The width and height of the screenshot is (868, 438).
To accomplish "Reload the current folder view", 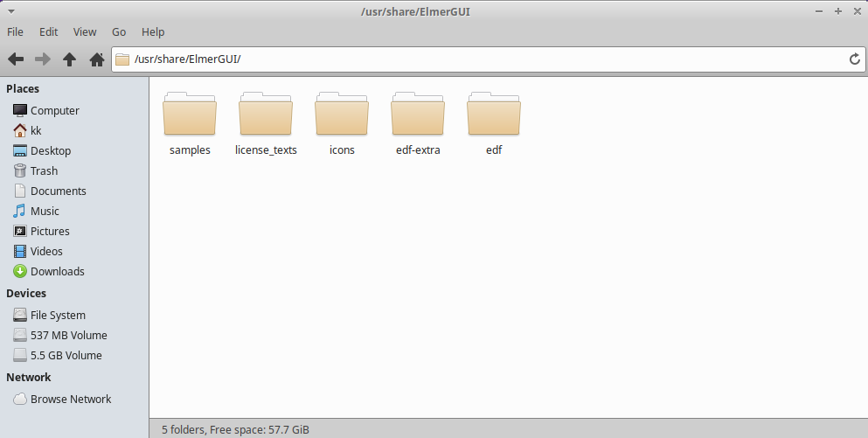I will (855, 59).
